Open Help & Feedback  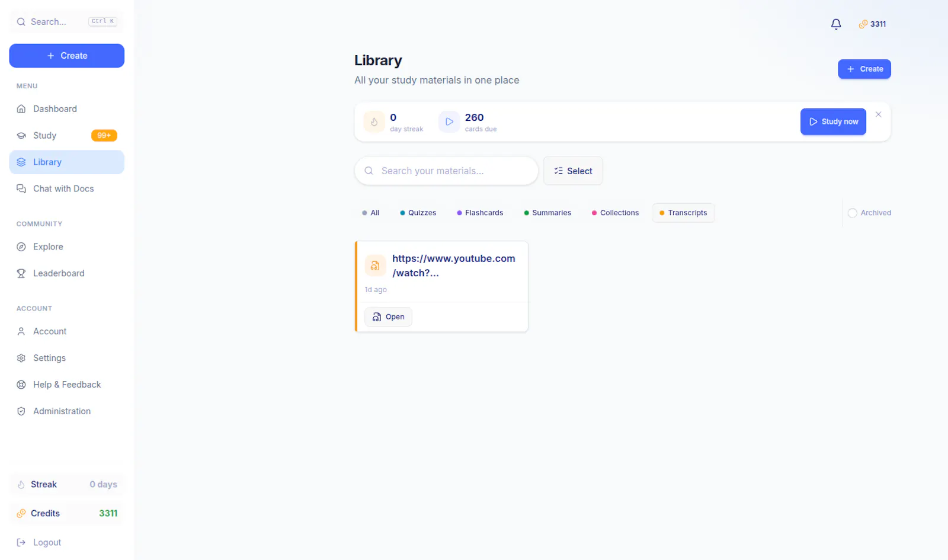67,385
